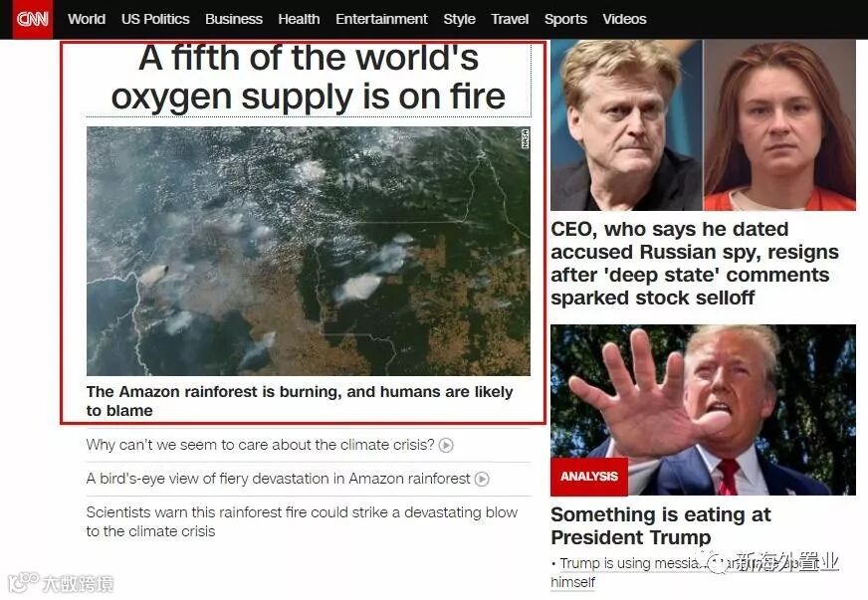The image size is (868, 600).
Task: Select the Health nav item
Action: pyautogui.click(x=299, y=19)
